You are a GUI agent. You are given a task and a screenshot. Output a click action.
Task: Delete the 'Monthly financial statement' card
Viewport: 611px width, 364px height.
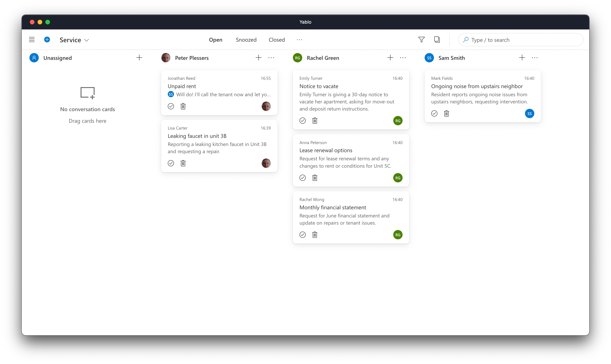[315, 235]
